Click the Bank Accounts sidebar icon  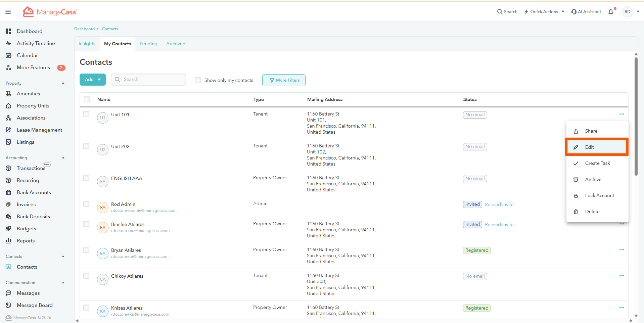[x=9, y=192]
